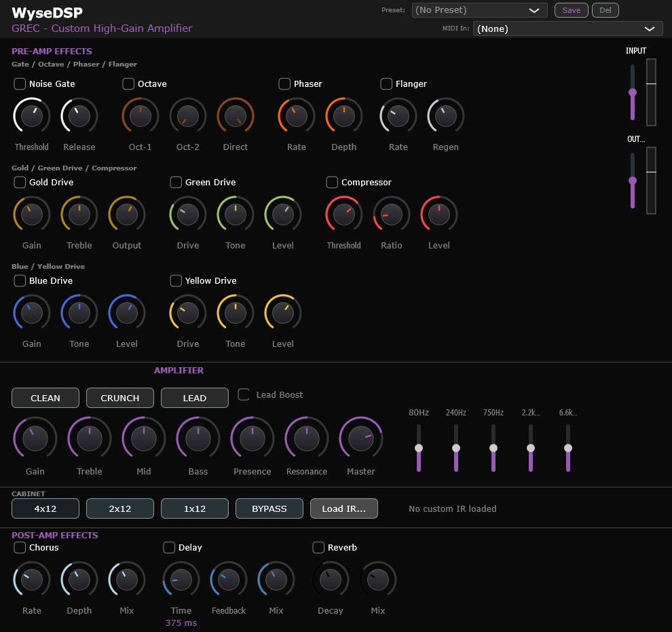
Task: Click the Save preset button
Action: coord(572,10)
